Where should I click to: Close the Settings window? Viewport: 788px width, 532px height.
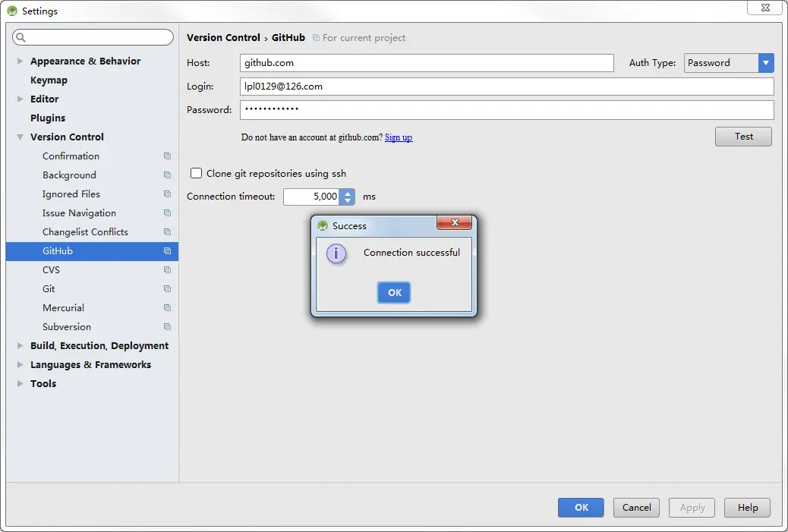[765, 8]
